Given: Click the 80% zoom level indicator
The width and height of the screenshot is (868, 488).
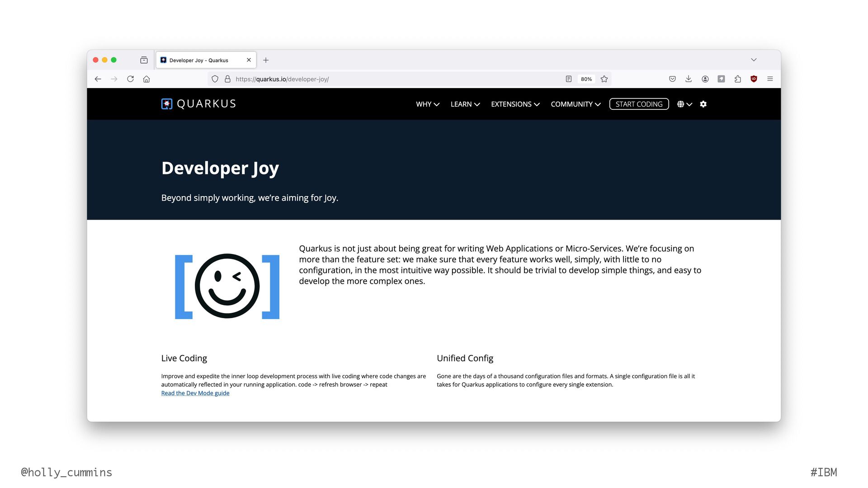Looking at the screenshot, I should click(586, 79).
